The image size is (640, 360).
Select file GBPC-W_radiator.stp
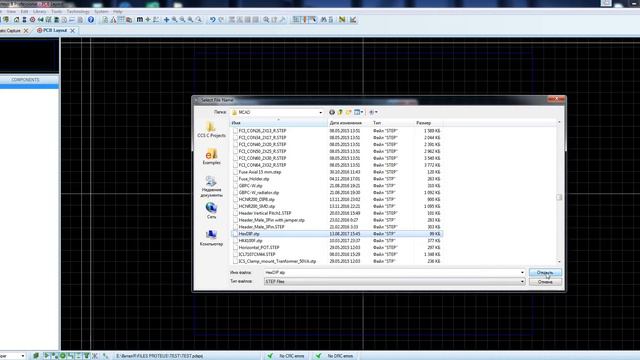tap(259, 193)
